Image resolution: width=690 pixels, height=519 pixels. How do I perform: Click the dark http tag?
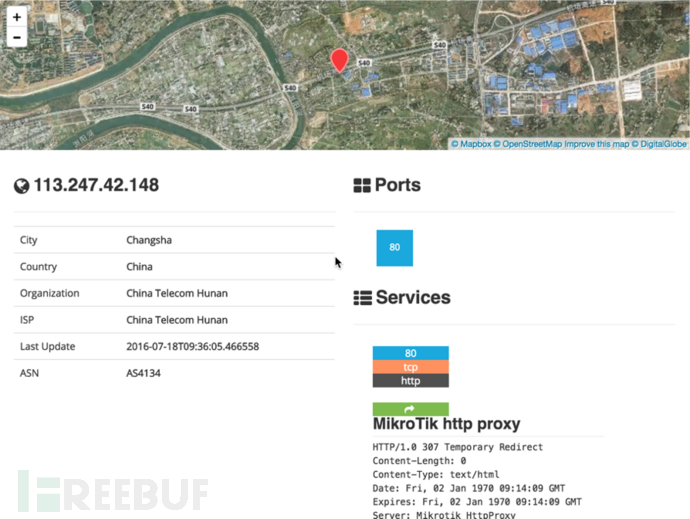pyautogui.click(x=410, y=381)
